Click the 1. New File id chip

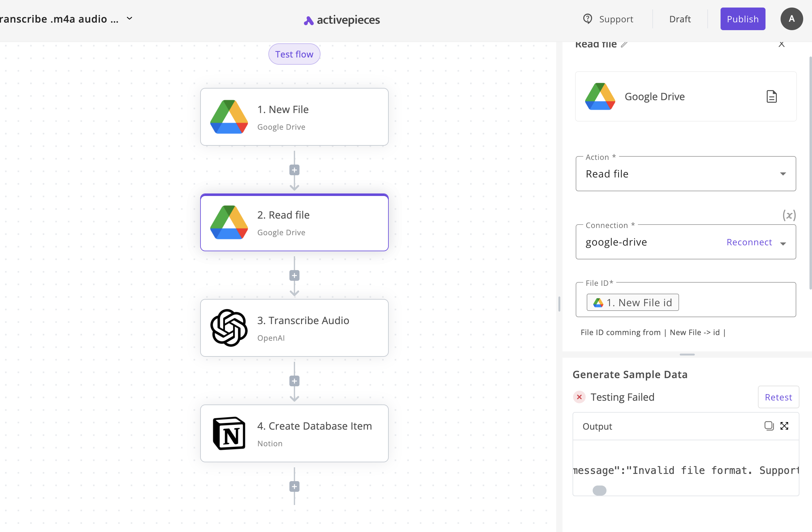click(x=633, y=302)
